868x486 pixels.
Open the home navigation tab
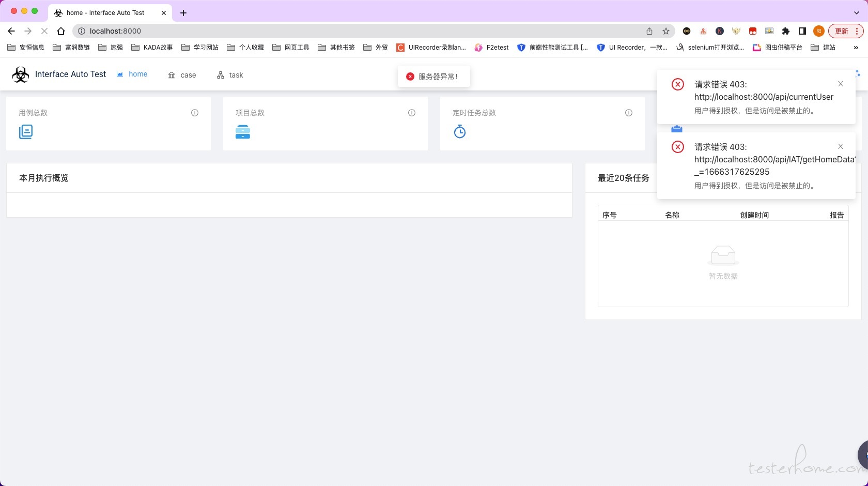(x=132, y=74)
